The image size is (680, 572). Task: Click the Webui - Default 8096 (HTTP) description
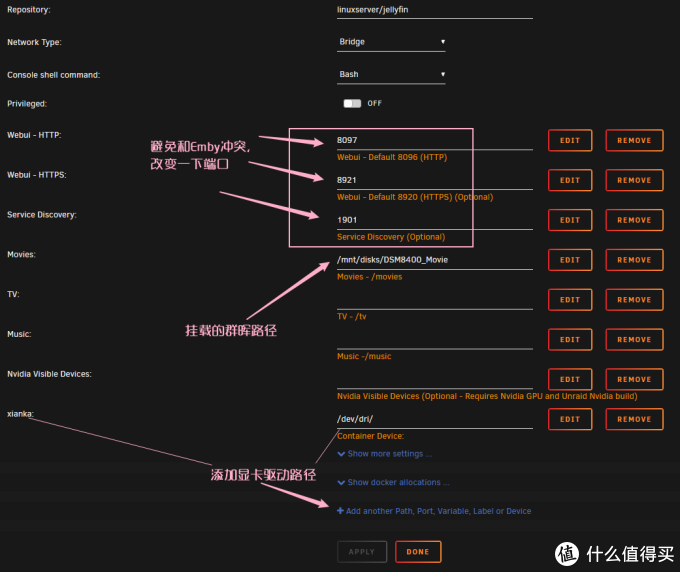[392, 157]
